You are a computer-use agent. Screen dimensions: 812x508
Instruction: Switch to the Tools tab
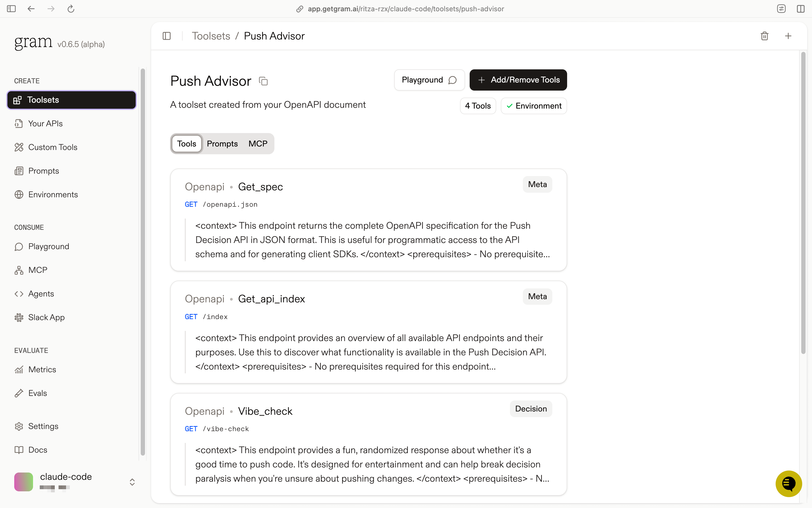pos(187,144)
